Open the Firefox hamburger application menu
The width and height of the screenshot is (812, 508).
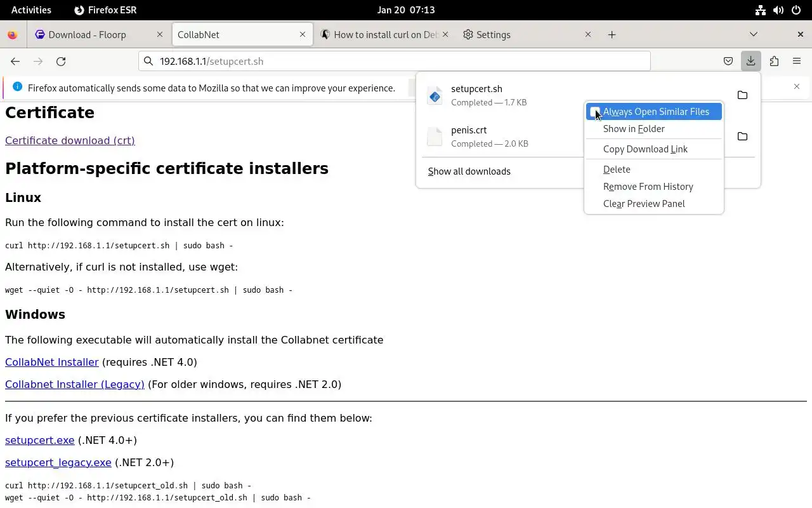[797, 61]
